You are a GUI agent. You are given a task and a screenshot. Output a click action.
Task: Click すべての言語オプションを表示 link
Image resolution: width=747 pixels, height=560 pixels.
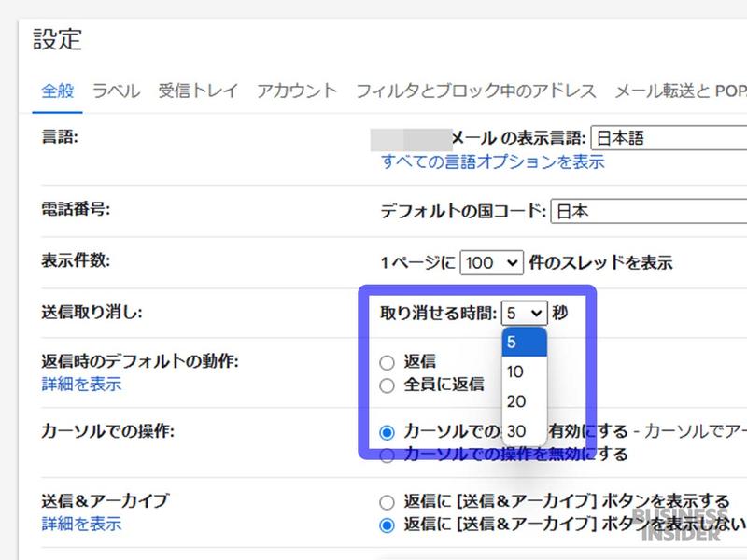pos(493,161)
